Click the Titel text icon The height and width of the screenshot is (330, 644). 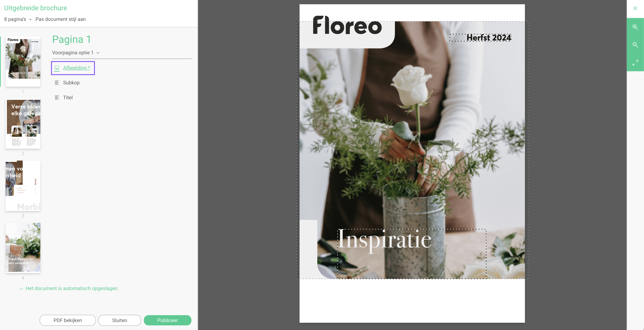57,97
